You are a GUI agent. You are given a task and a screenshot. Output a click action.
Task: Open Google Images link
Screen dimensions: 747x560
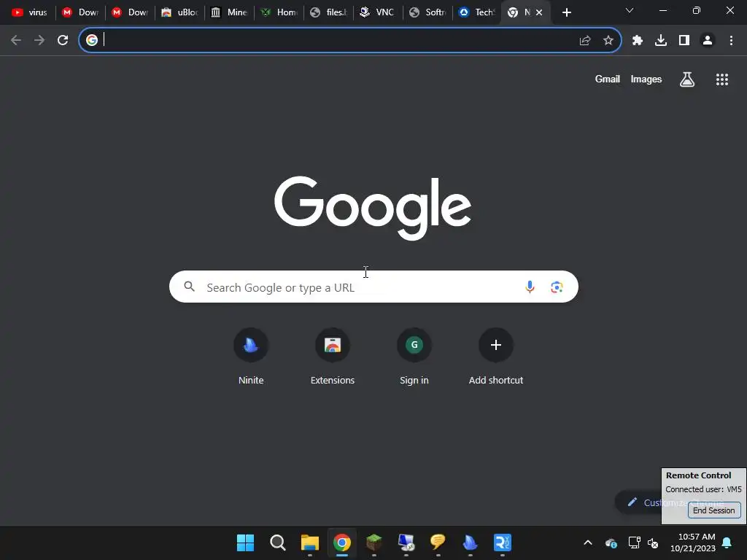(x=646, y=79)
